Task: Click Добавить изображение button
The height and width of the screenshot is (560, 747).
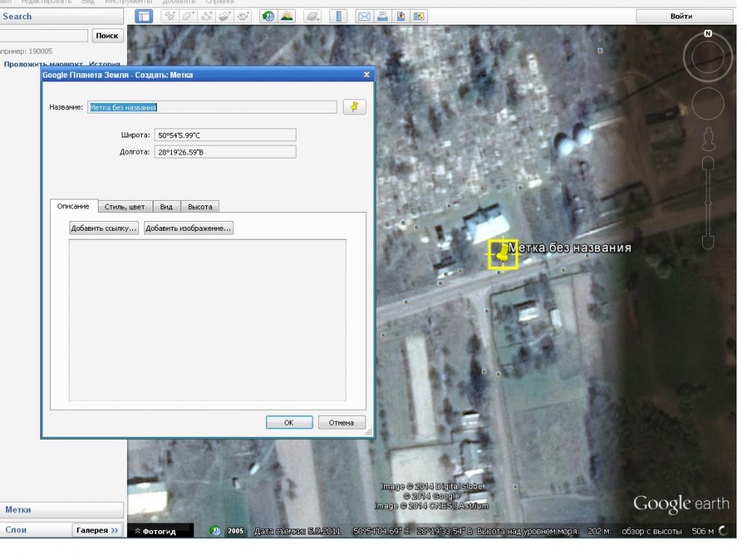Action: 188,228
